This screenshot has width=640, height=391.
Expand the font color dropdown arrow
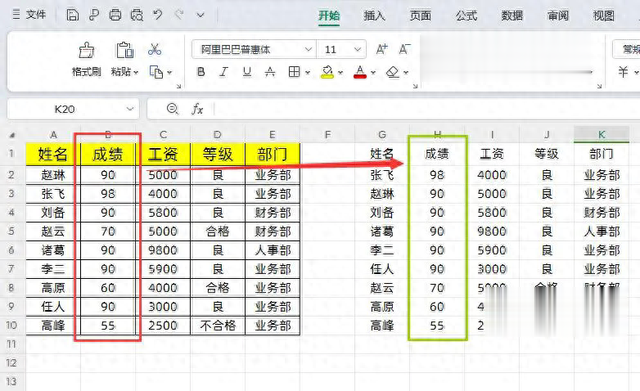(373, 73)
